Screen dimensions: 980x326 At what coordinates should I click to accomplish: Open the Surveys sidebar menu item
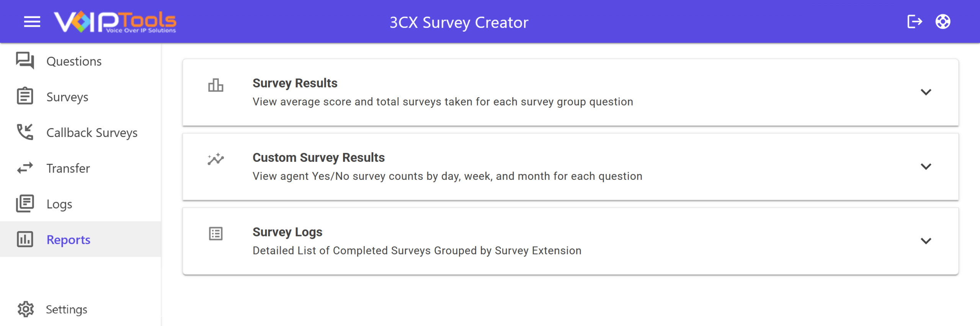coord(80,97)
